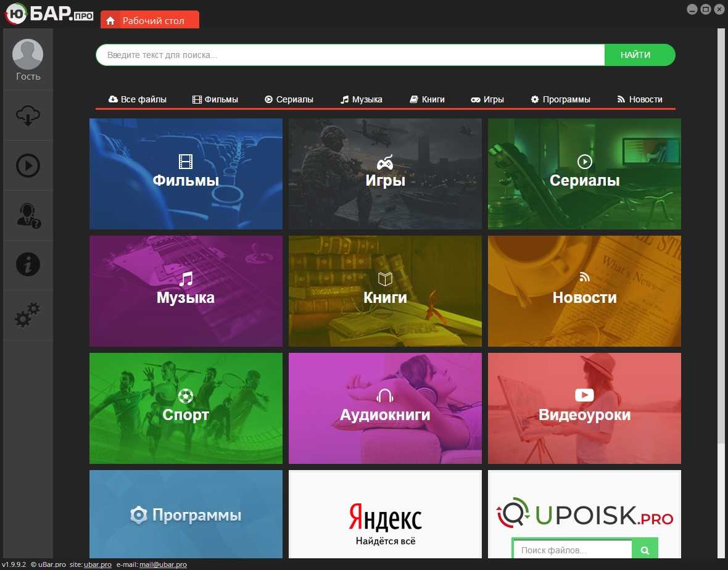Click the home icon on Рабочий стол tab
This screenshot has width=728, height=570.
tap(110, 21)
